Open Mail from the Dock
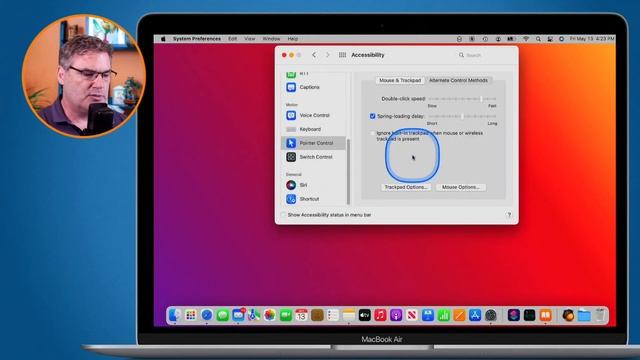The width and height of the screenshot is (640, 360). click(238, 315)
